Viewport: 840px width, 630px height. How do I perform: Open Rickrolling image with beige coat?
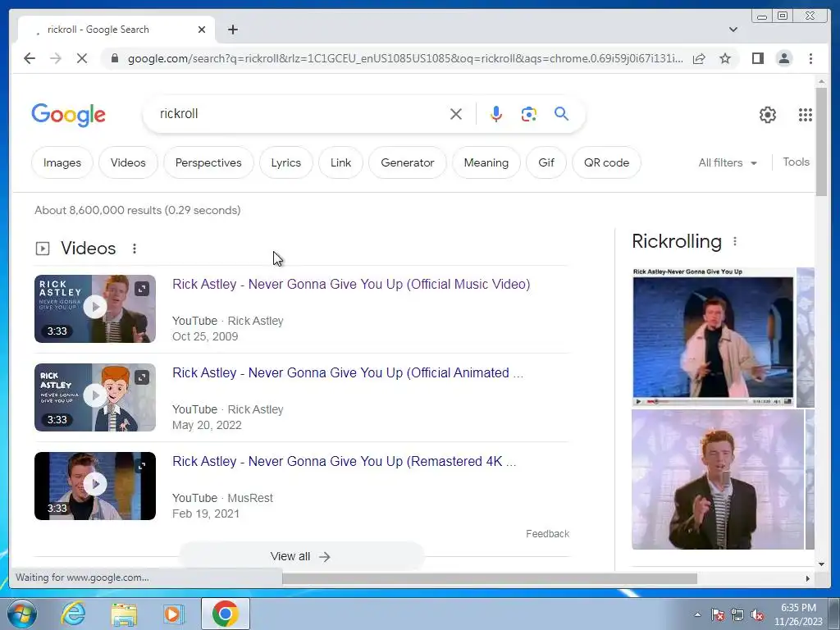click(713, 337)
